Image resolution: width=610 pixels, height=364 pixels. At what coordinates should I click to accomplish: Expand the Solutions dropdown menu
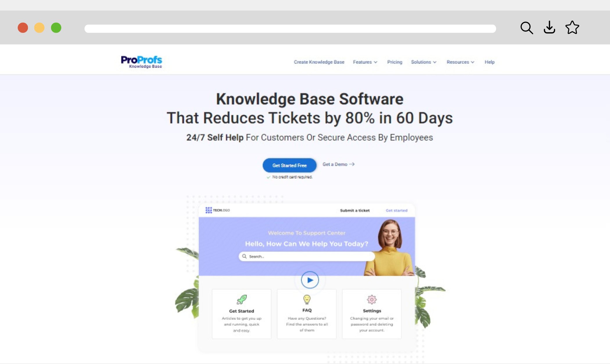[x=424, y=62]
